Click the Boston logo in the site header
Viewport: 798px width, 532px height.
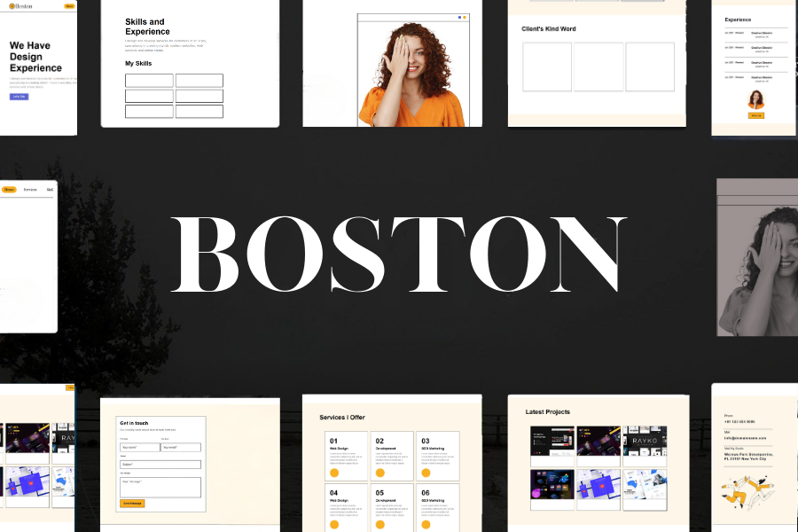pyautogui.click(x=23, y=6)
